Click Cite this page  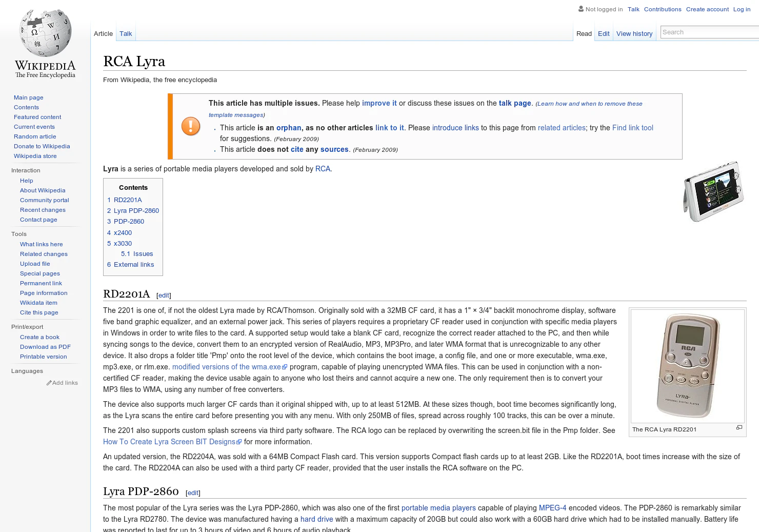(x=39, y=312)
